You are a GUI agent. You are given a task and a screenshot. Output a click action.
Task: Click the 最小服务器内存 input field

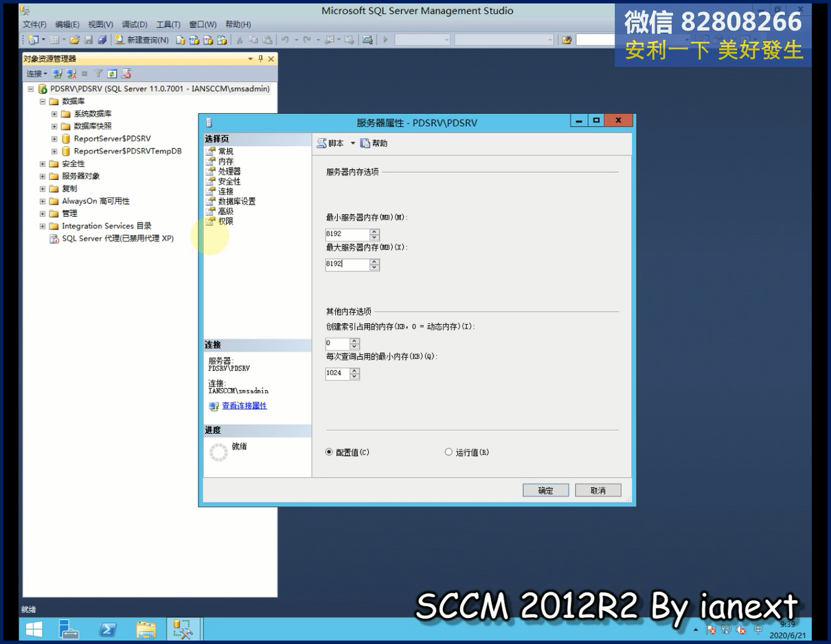click(x=348, y=234)
